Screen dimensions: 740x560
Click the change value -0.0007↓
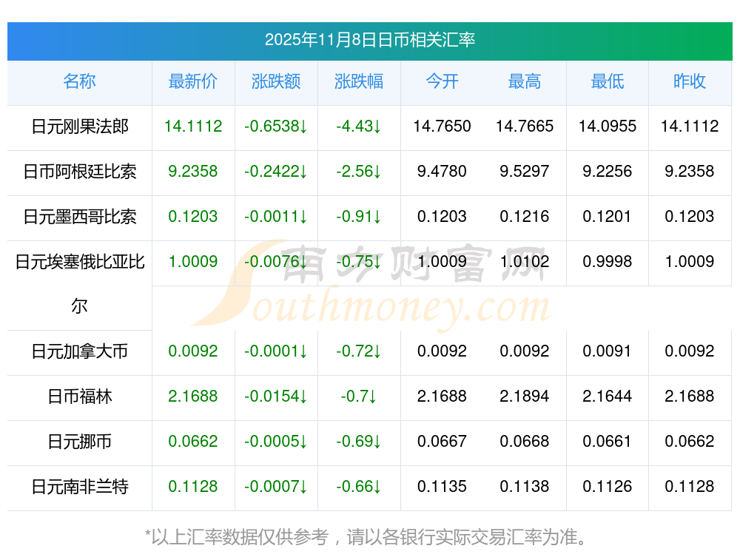tap(276, 487)
